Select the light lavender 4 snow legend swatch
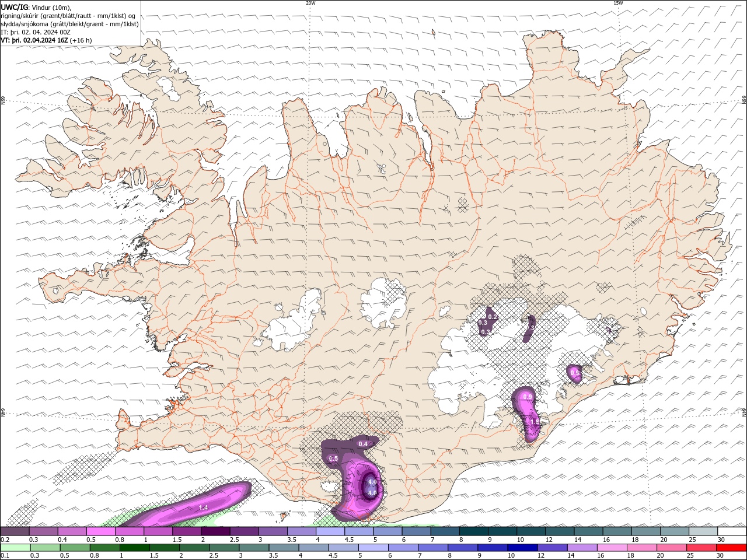Screen dimensions: 747x560 tap(330, 531)
